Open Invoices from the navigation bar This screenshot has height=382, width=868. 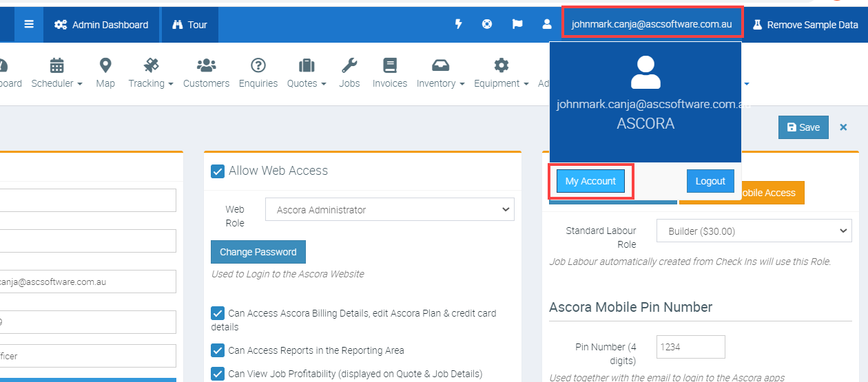(390, 73)
